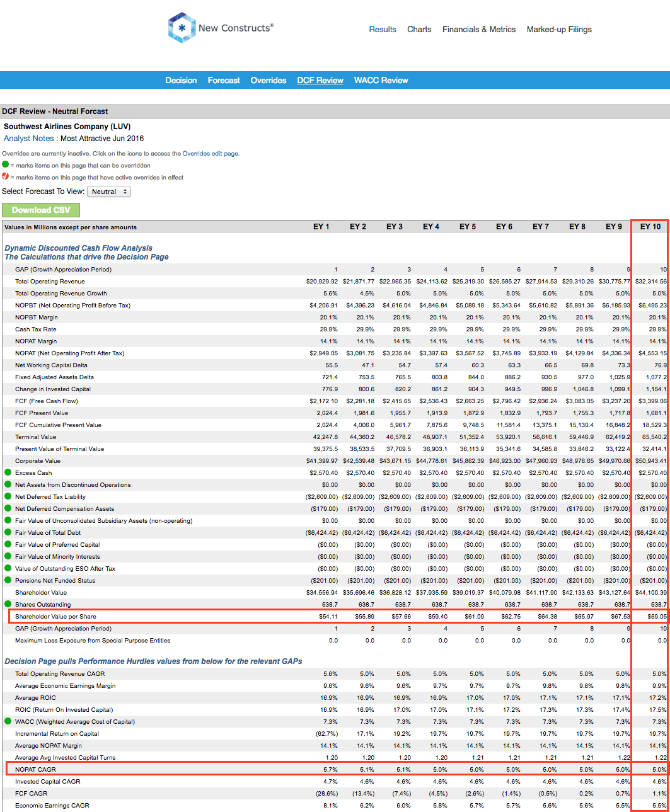Click the Decision Page Performance Hurdles heading
The height and width of the screenshot is (812, 670).
coord(153,661)
